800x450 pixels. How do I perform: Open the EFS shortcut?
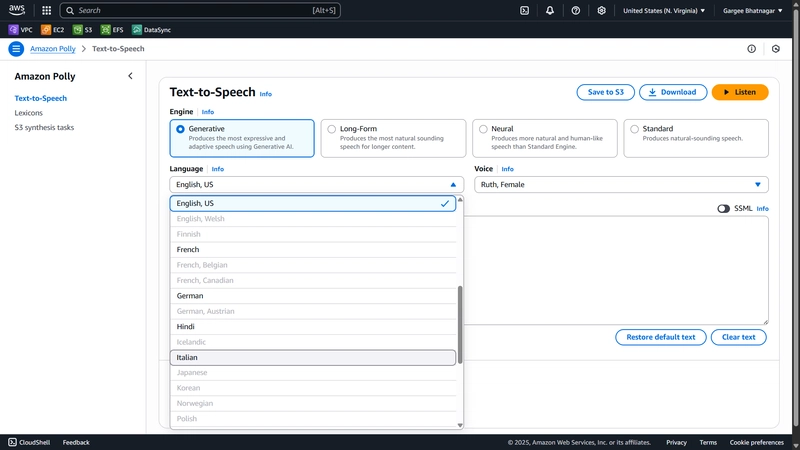112,30
